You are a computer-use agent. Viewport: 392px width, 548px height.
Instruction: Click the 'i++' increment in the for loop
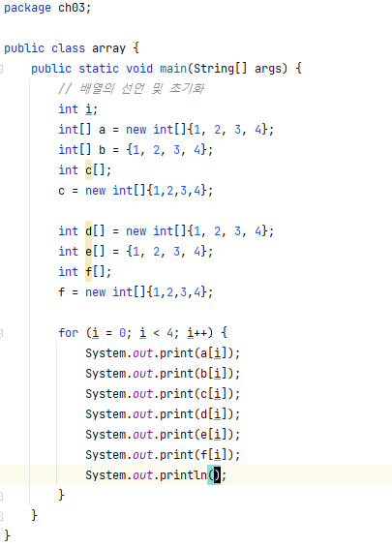pos(196,332)
